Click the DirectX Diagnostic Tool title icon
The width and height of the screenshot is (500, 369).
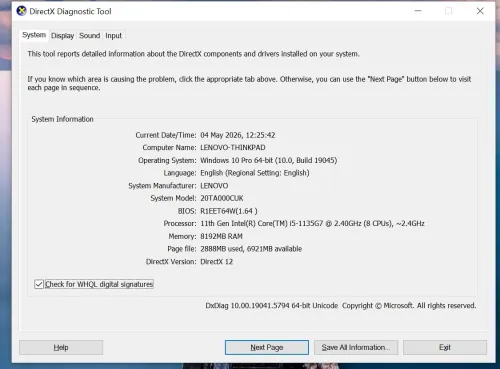(22, 11)
